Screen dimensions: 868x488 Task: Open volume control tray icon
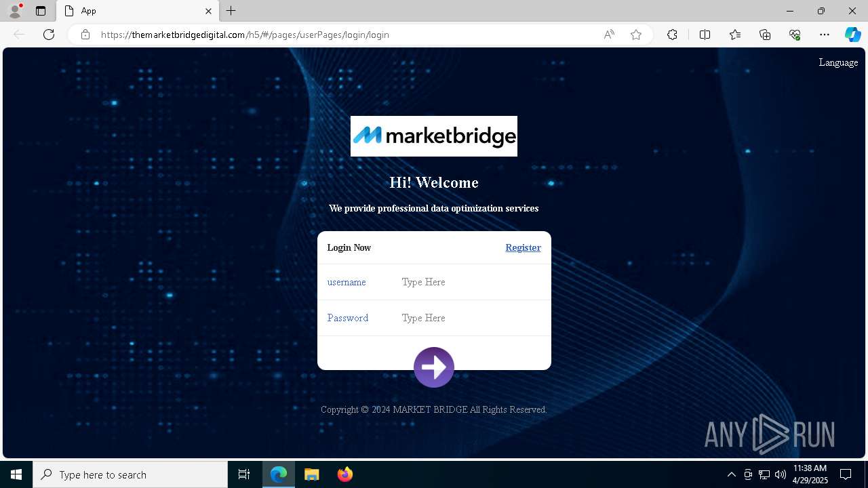[x=781, y=474]
